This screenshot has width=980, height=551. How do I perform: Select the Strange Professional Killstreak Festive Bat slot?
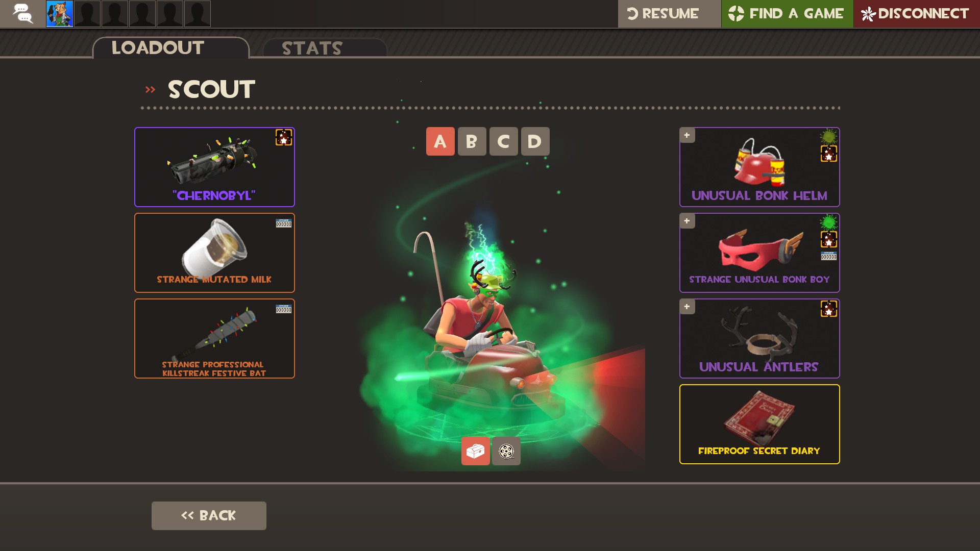click(214, 338)
